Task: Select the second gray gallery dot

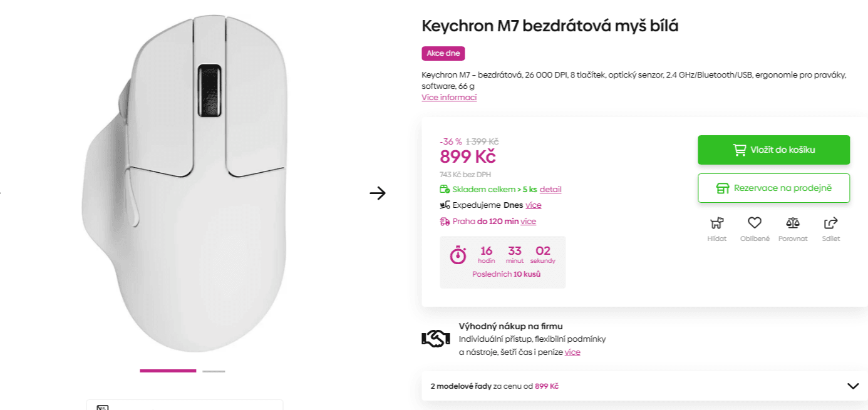Action: coord(213,371)
